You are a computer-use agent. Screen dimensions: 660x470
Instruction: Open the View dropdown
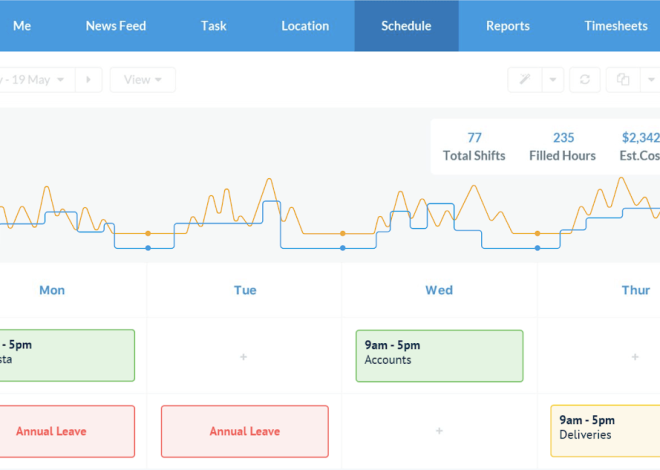click(143, 80)
